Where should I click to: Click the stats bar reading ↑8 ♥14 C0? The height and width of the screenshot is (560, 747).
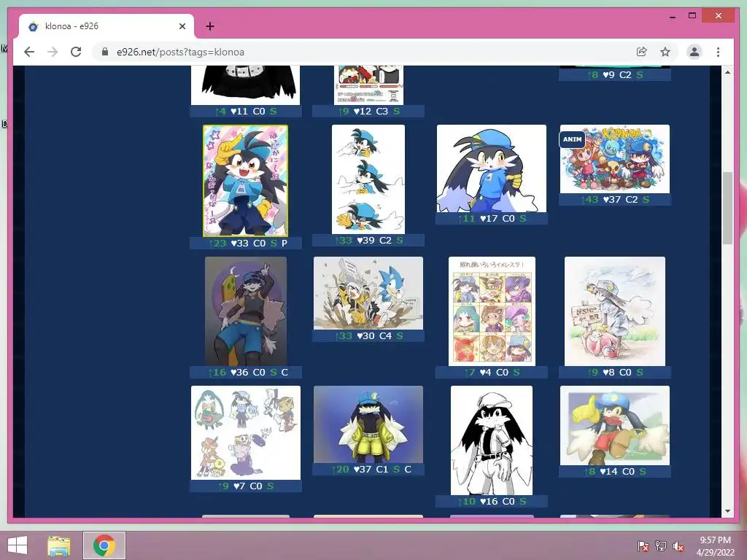[x=614, y=471]
